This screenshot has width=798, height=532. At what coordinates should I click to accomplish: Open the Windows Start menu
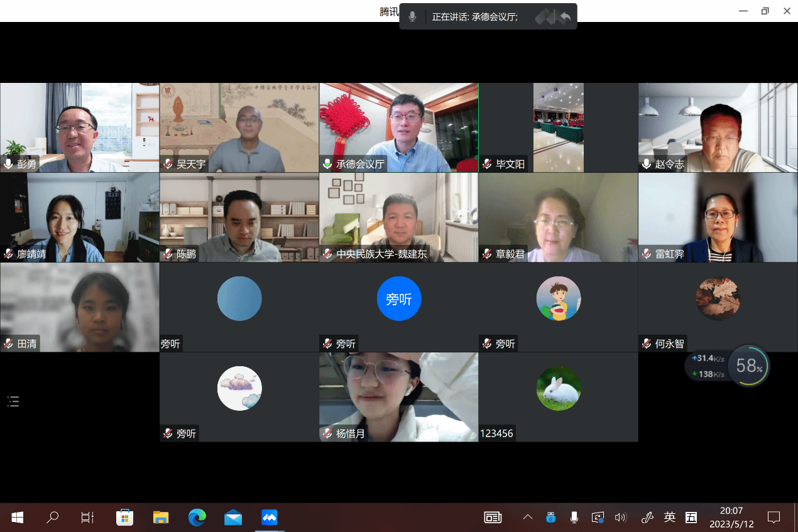18,518
